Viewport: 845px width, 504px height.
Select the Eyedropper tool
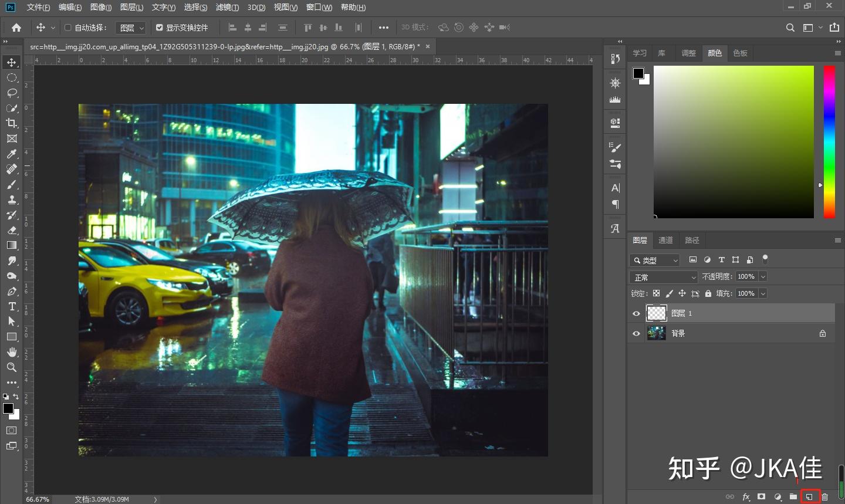click(12, 154)
